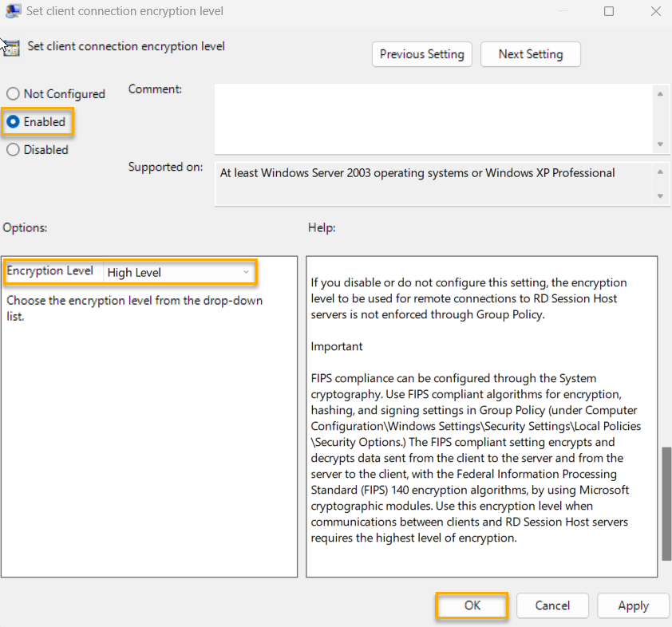Image resolution: width=672 pixels, height=627 pixels.
Task: Switch to the Next Setting
Action: [x=530, y=54]
